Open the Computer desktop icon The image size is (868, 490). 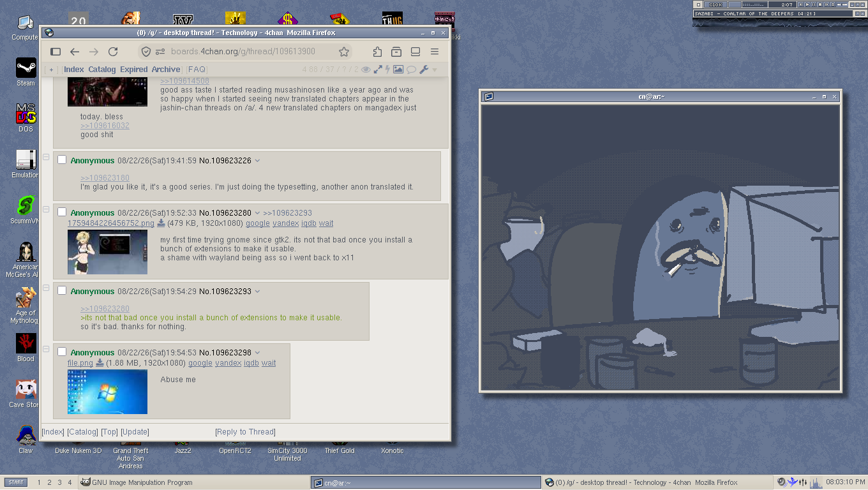point(26,23)
